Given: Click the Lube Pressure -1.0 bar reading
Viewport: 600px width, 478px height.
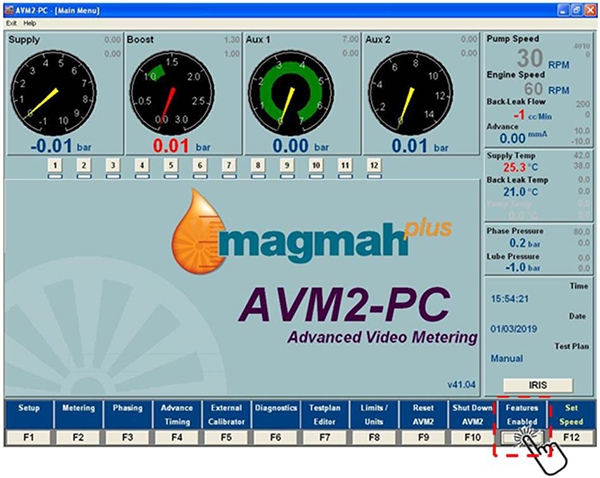Looking at the screenshot, I should coord(523,267).
